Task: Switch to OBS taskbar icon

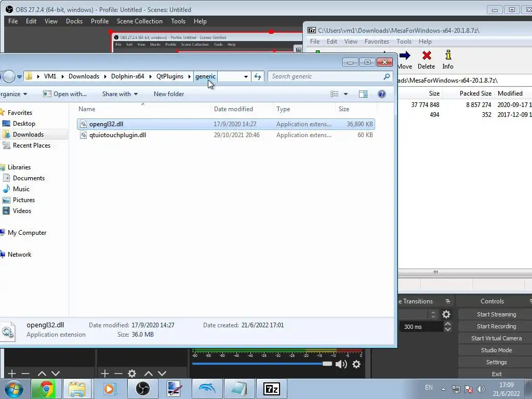Action: point(142,389)
